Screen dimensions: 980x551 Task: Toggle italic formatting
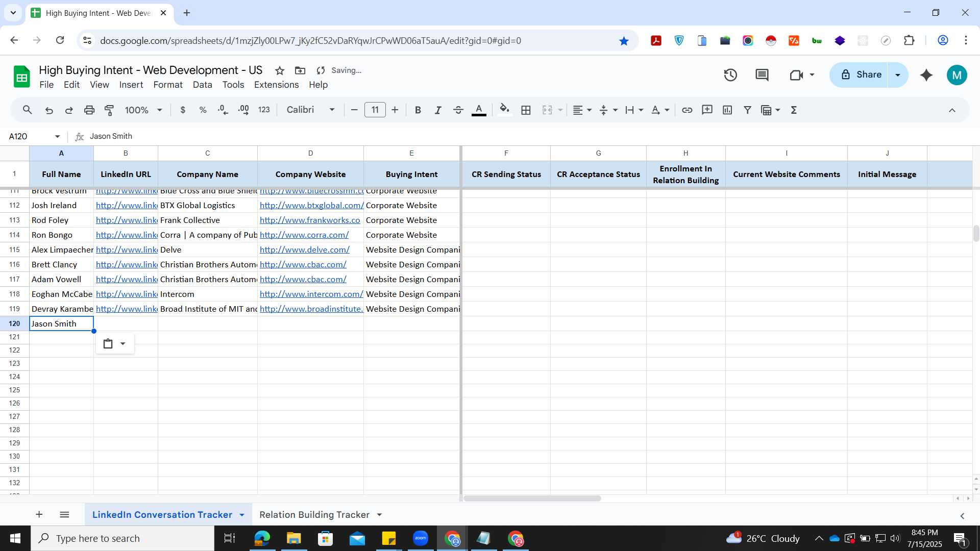click(x=438, y=110)
